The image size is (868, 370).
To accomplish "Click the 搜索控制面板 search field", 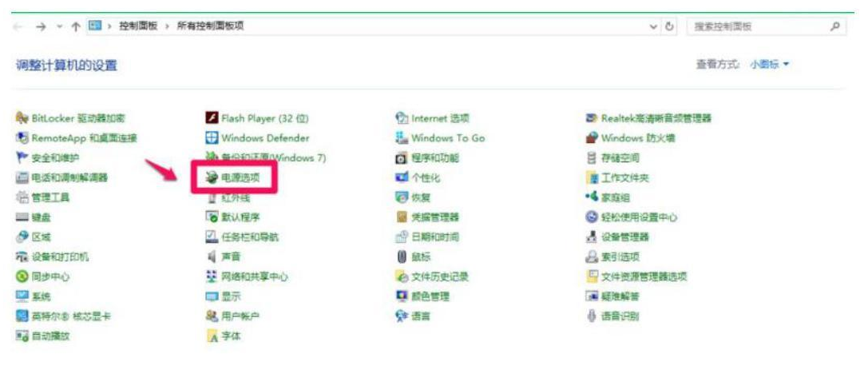I will tap(755, 26).
